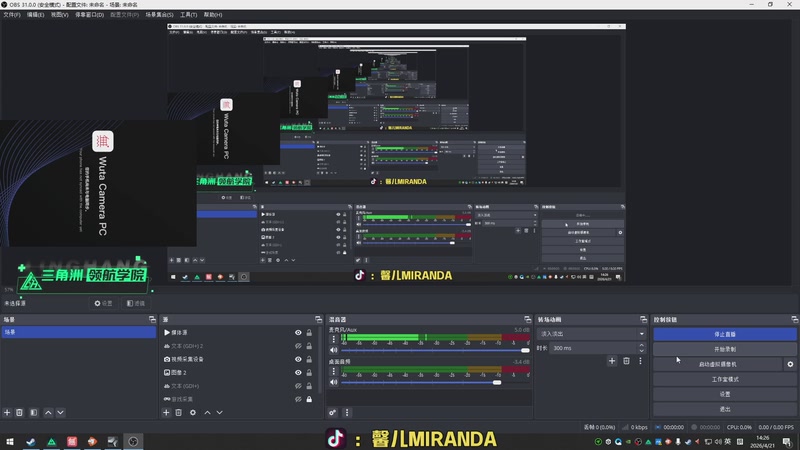Click 退出 Exit button
800x450 pixels.
pos(724,409)
